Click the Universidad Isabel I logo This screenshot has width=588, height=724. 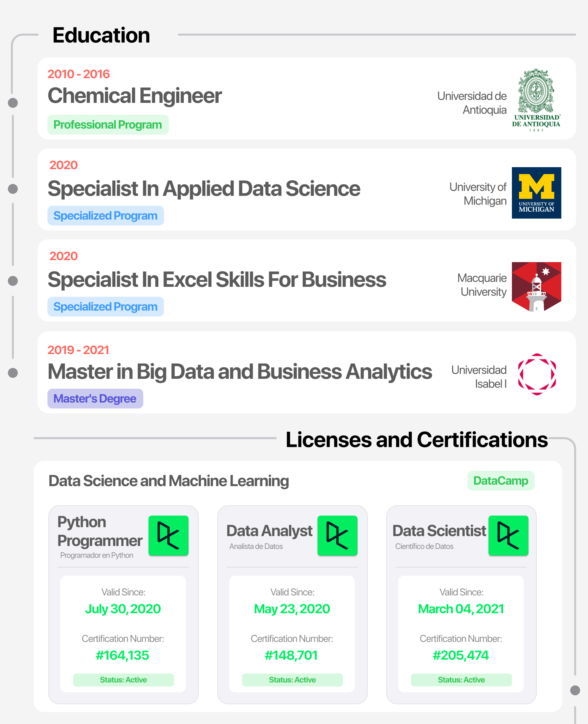tap(537, 374)
